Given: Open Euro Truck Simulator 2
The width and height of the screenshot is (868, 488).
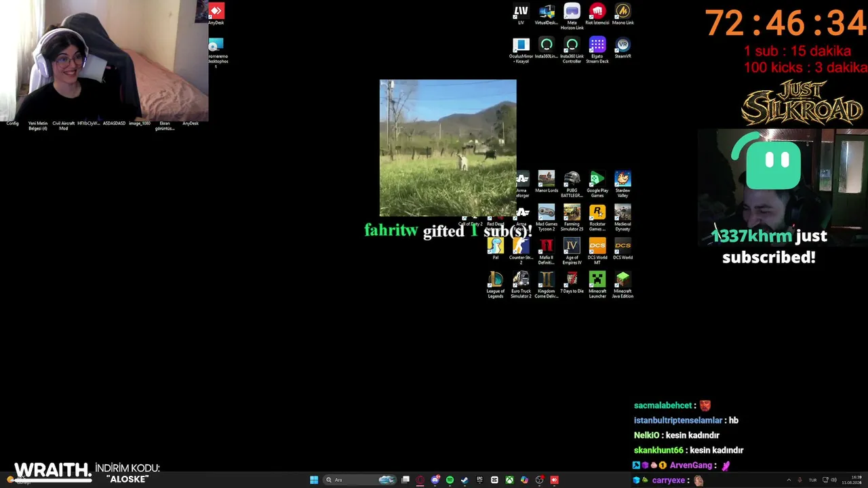Looking at the screenshot, I should point(521,285).
